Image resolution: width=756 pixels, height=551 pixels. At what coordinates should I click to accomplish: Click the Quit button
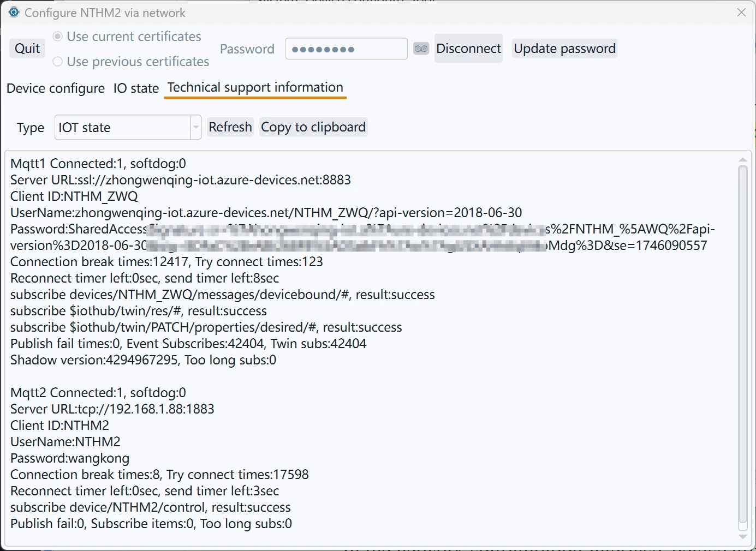27,49
